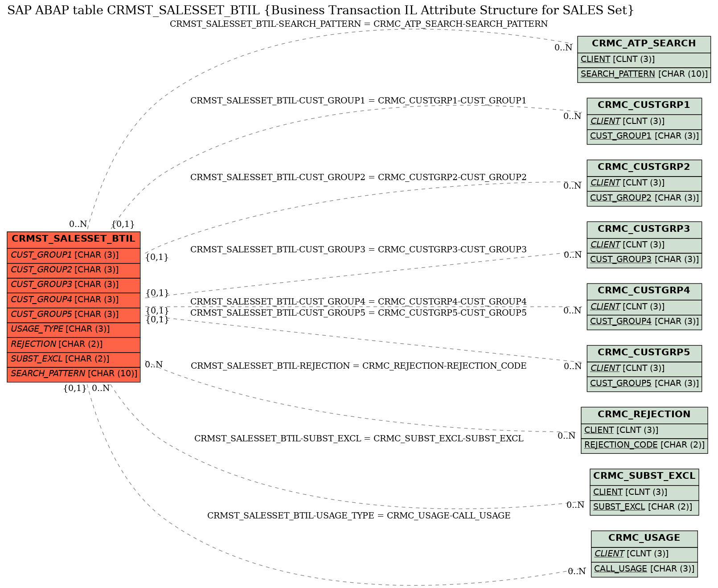The height and width of the screenshot is (588, 718).
Task: Click CLIENT field in CRMC_USAGE
Action: coord(644,554)
